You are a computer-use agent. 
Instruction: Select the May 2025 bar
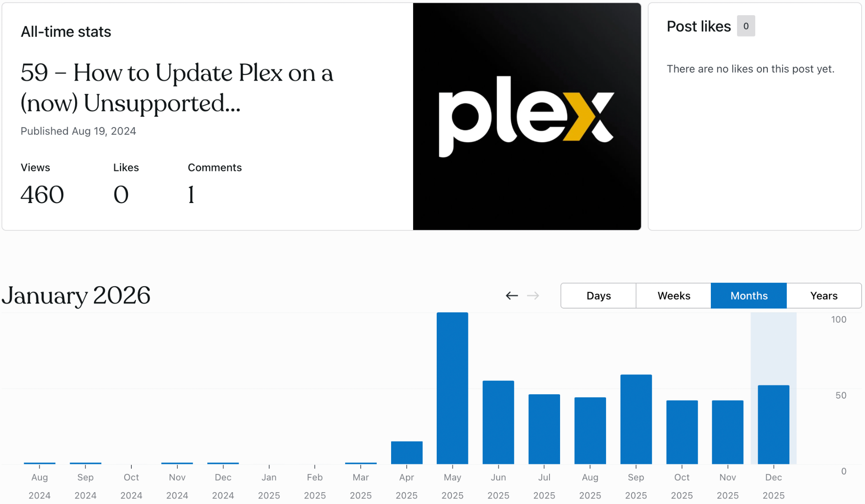click(x=452, y=388)
